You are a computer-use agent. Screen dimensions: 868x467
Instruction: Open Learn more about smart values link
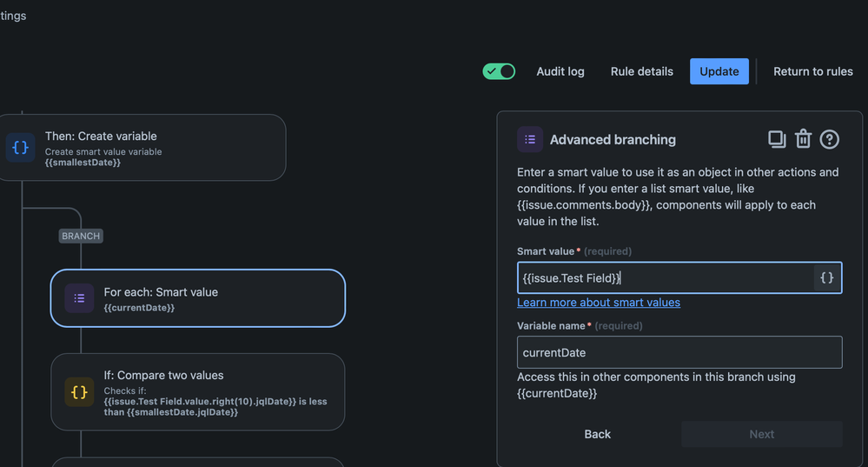[599, 303]
